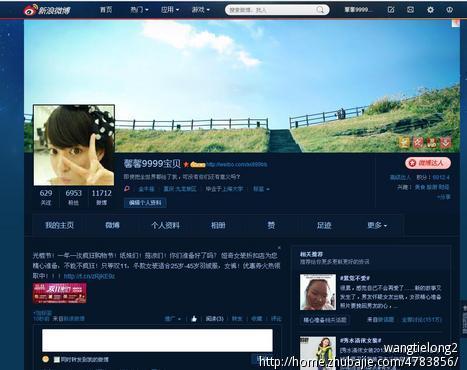Click inside the search Weibo input field
This screenshot has height=370, width=467.
click(272, 10)
